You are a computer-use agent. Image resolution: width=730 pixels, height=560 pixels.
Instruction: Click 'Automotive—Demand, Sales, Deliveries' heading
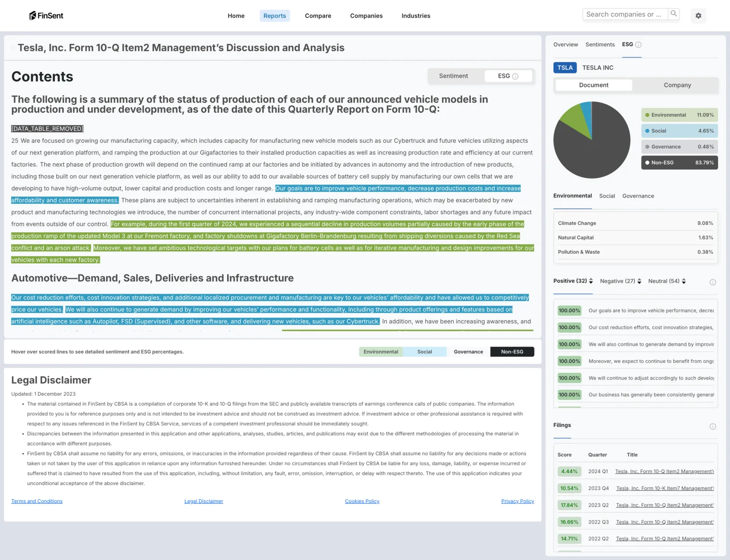tap(152, 278)
